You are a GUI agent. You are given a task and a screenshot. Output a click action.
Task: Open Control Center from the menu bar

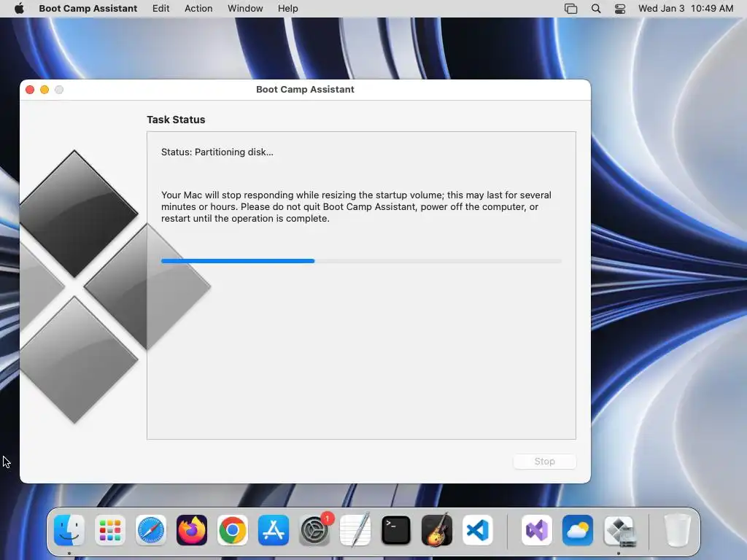620,9
